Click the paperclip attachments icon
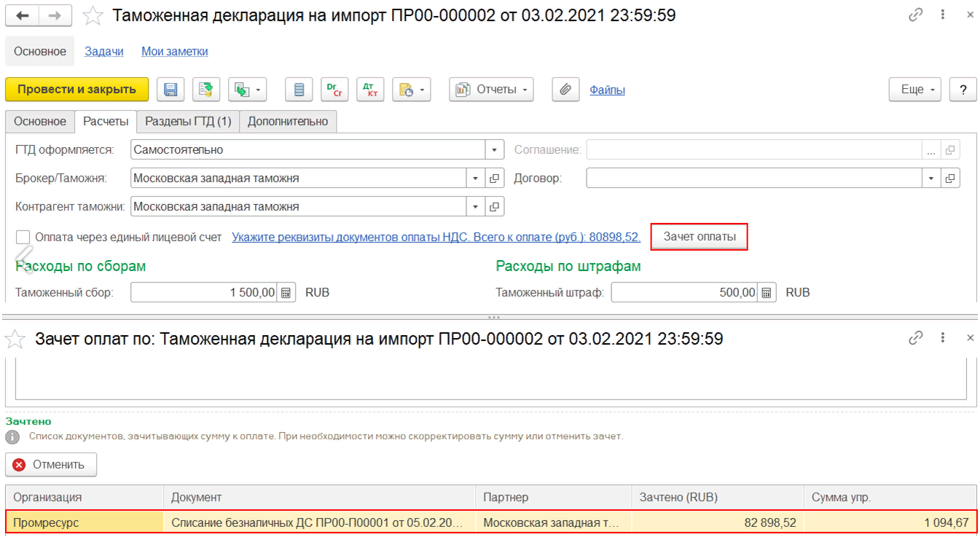The width and height of the screenshot is (980, 537). [x=565, y=90]
